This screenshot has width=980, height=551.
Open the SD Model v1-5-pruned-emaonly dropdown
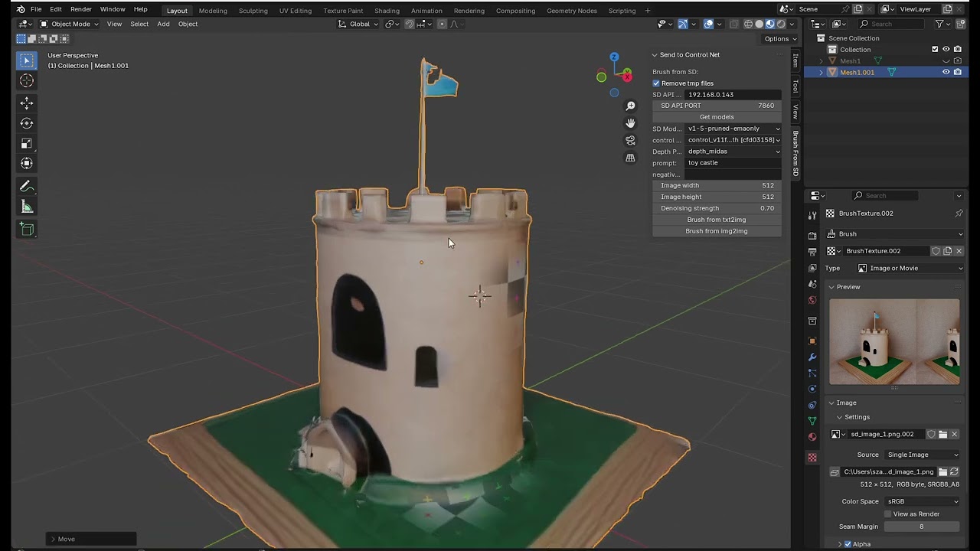coord(733,129)
